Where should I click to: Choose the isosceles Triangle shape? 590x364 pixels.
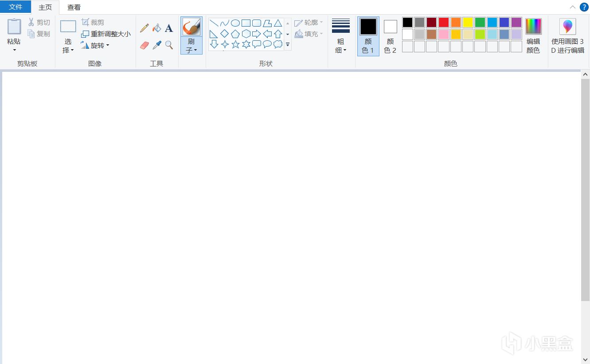click(x=278, y=23)
